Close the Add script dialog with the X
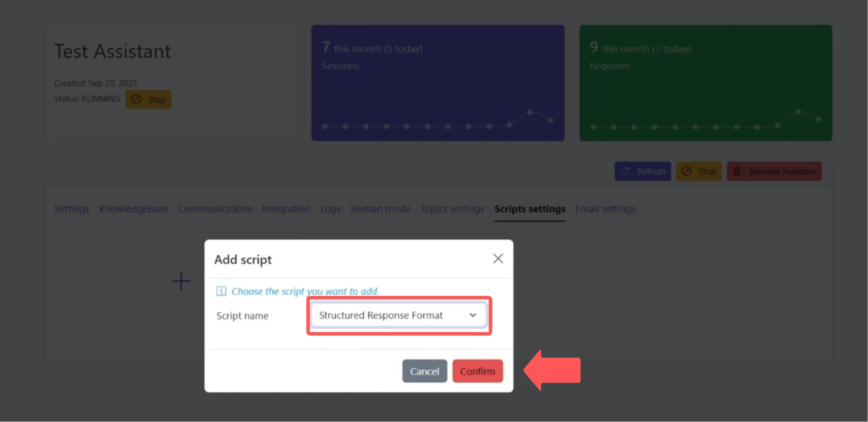The width and height of the screenshot is (868, 422). (498, 258)
